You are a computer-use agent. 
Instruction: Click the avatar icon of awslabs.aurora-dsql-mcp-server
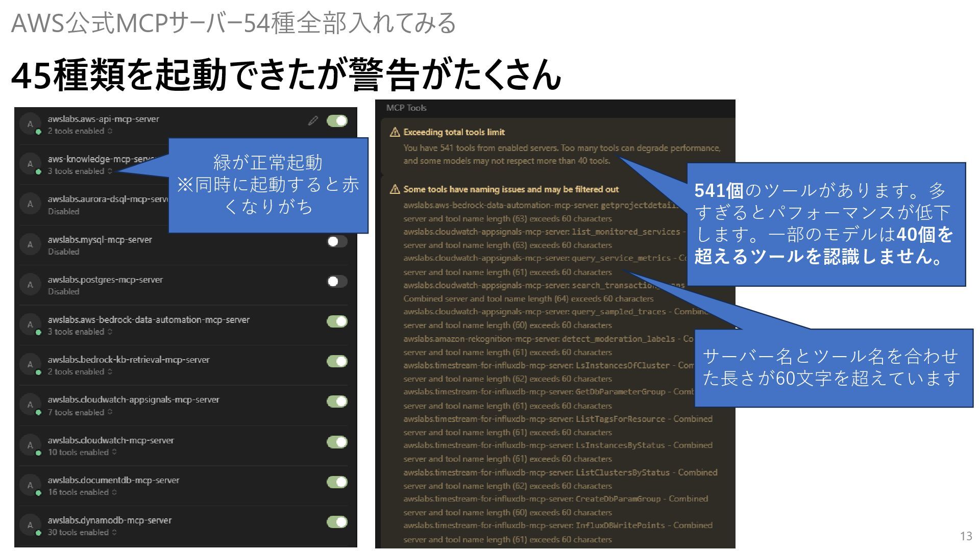[x=30, y=204]
